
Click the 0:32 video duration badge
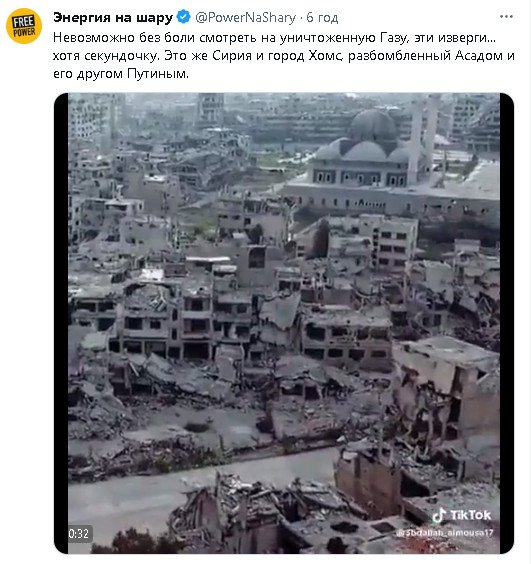(x=79, y=533)
